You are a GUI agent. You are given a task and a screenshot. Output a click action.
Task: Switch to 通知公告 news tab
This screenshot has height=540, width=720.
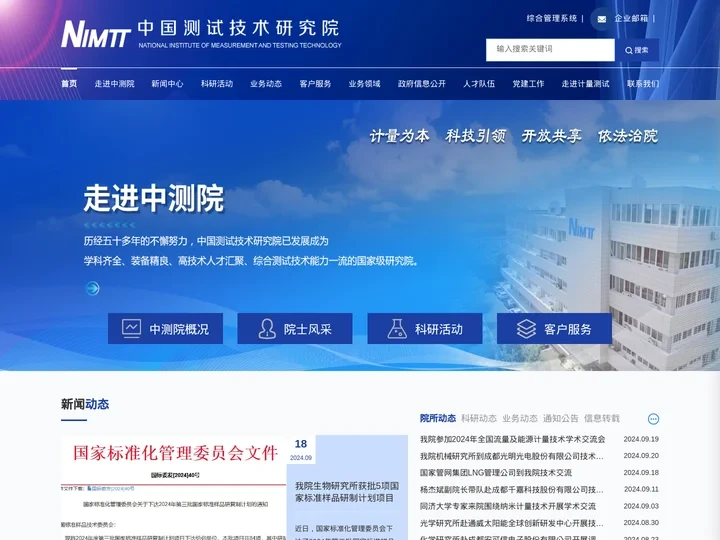click(561, 418)
